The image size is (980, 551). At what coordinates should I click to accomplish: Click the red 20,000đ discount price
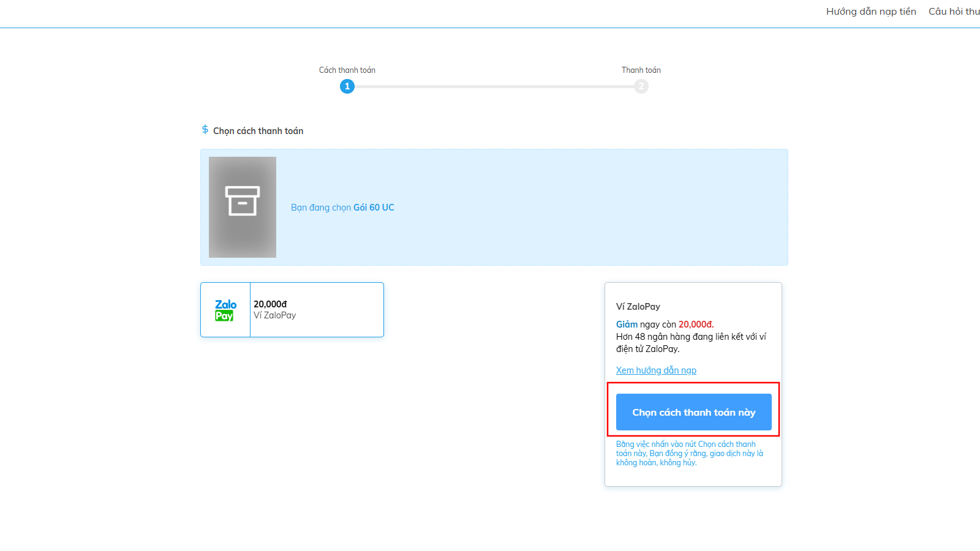coord(696,324)
